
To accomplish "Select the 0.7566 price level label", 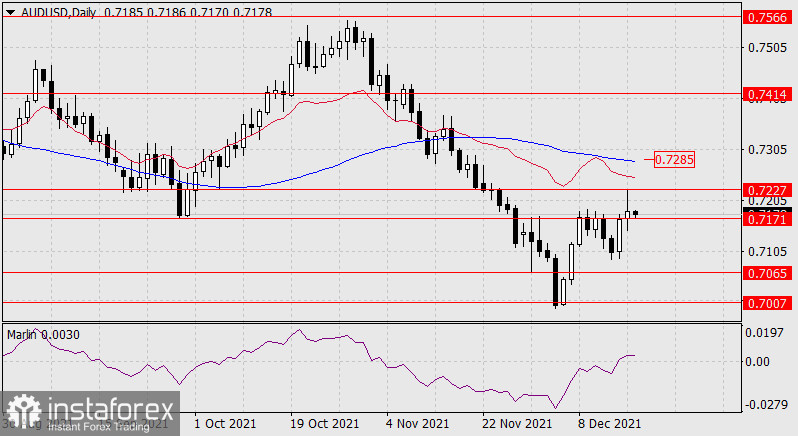I will click(x=768, y=17).
